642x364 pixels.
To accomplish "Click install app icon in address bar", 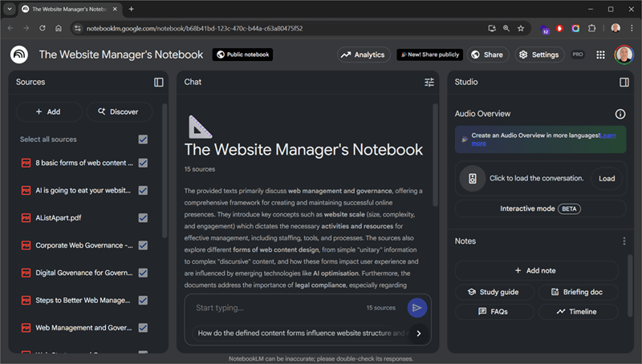I will tap(492, 28).
